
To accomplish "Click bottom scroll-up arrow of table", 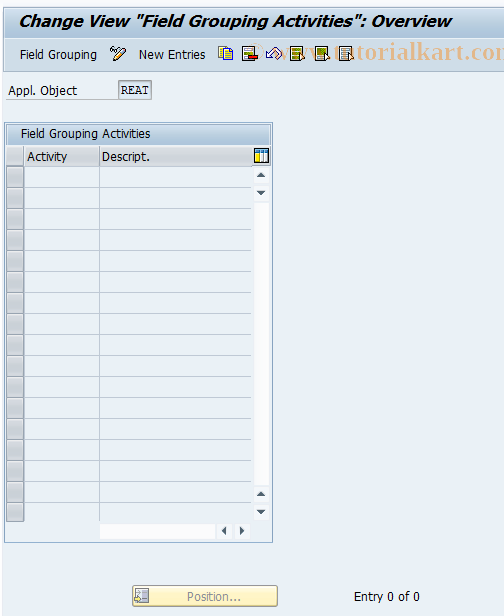I will 261,494.
